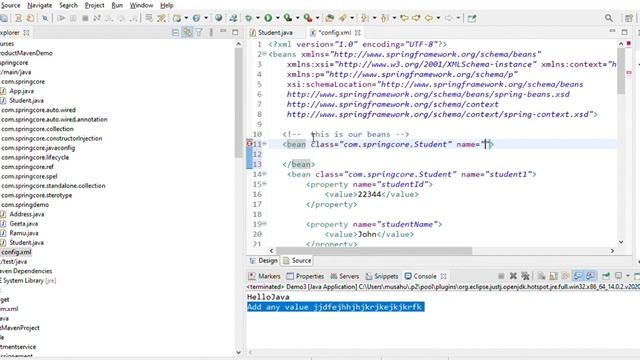Click Remove Launch in the Console toolbar

click(x=513, y=276)
